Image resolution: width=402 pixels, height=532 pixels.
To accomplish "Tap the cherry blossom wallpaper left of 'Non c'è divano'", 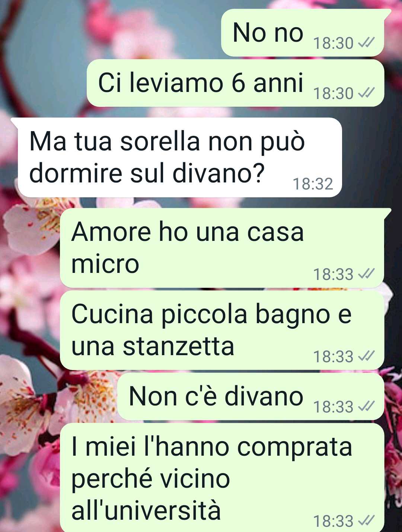I will (x=56, y=397).
